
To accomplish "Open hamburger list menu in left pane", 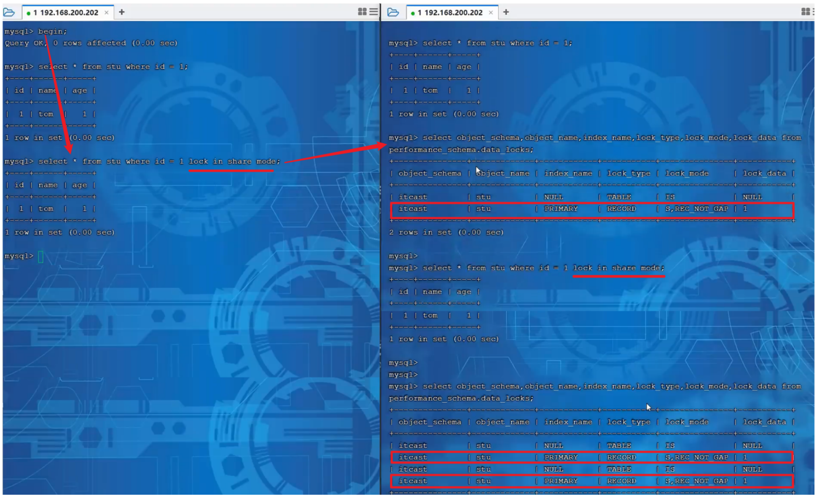I will (373, 12).
